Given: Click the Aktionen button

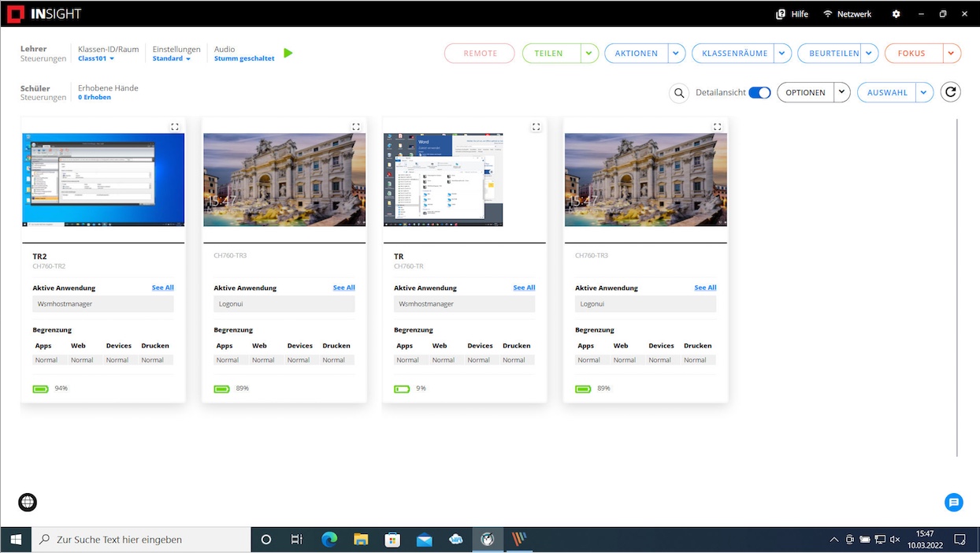Looking at the screenshot, I should pos(637,54).
